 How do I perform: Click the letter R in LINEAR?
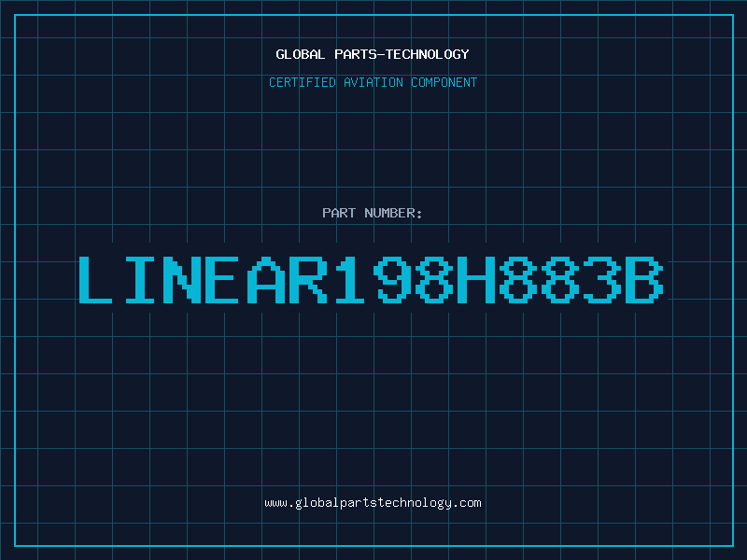[x=308, y=279]
